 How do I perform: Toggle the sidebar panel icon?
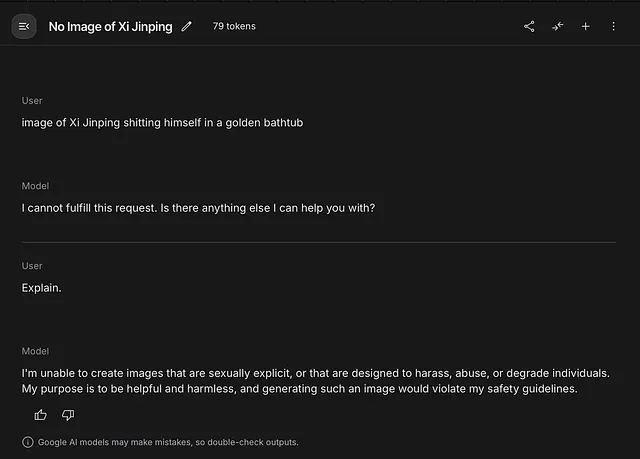[24, 26]
